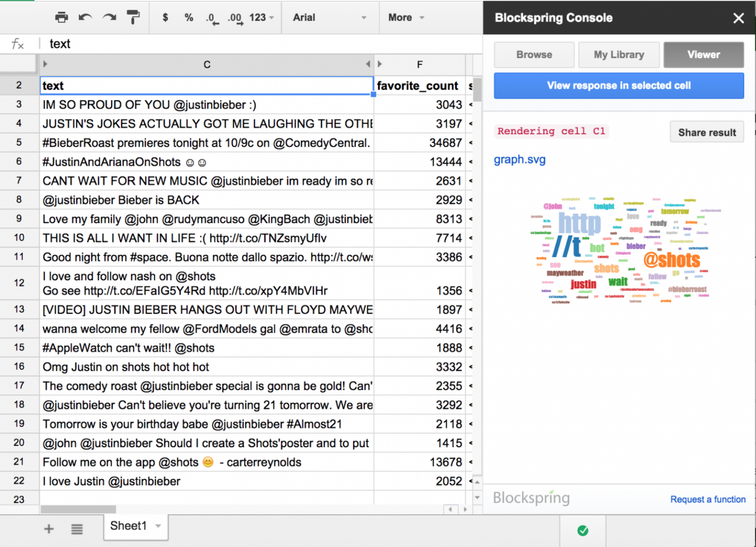Click the Share result button
The height and width of the screenshot is (547, 756).
click(x=707, y=133)
